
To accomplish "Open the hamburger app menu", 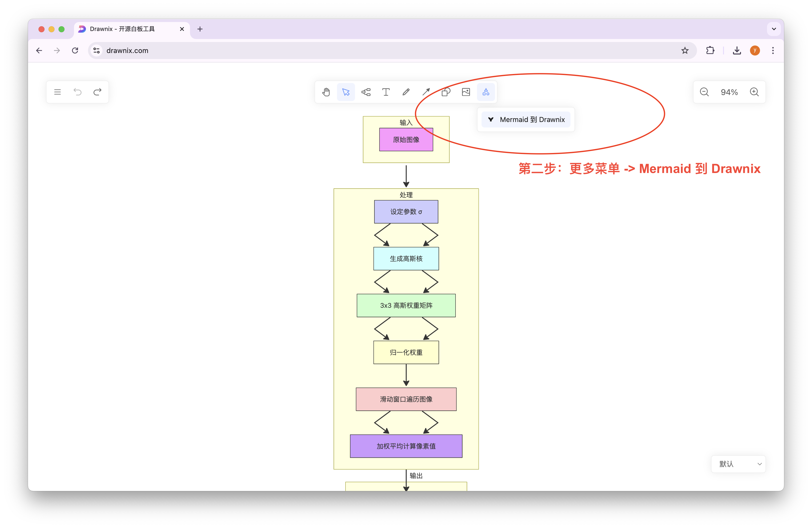I will [57, 92].
